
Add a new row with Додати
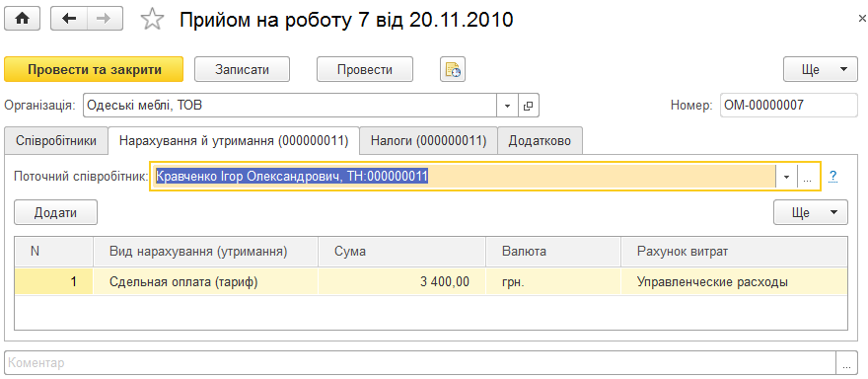(x=55, y=213)
